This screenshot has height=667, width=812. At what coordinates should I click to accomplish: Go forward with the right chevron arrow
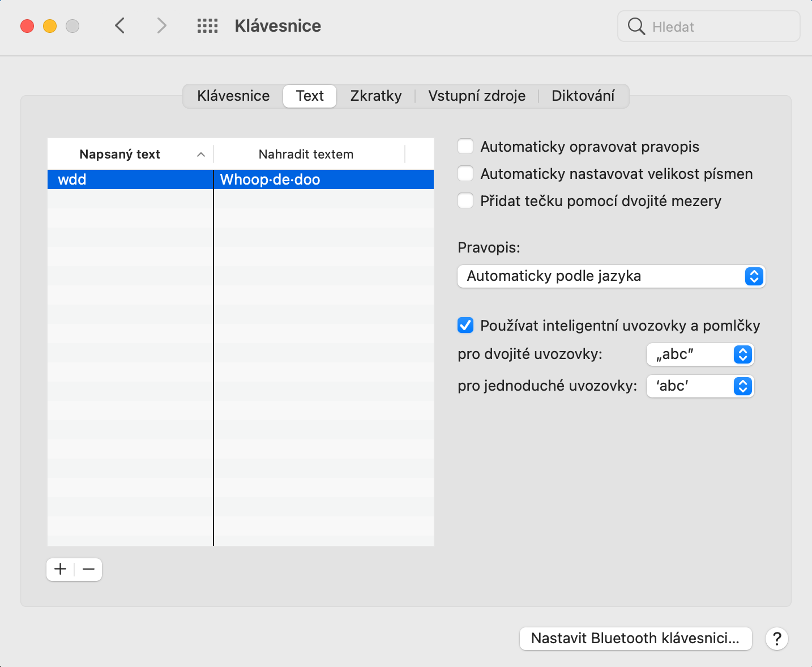click(x=161, y=25)
